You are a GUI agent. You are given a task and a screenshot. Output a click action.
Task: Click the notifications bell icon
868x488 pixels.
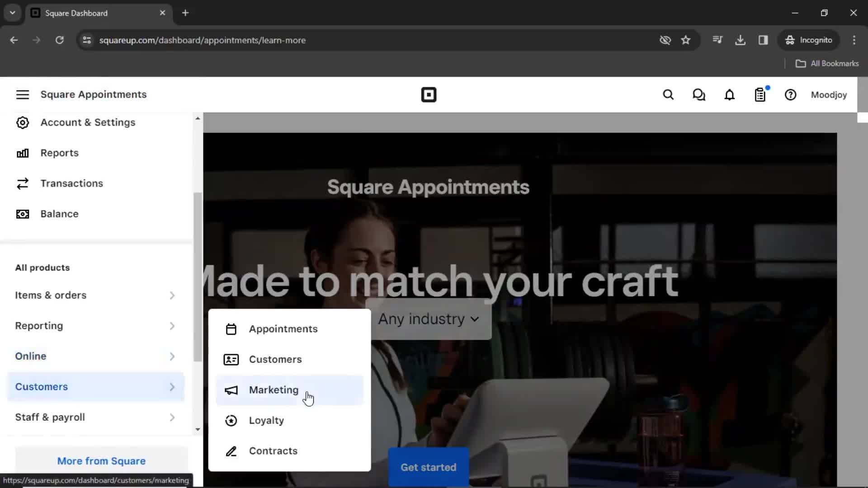pos(730,95)
